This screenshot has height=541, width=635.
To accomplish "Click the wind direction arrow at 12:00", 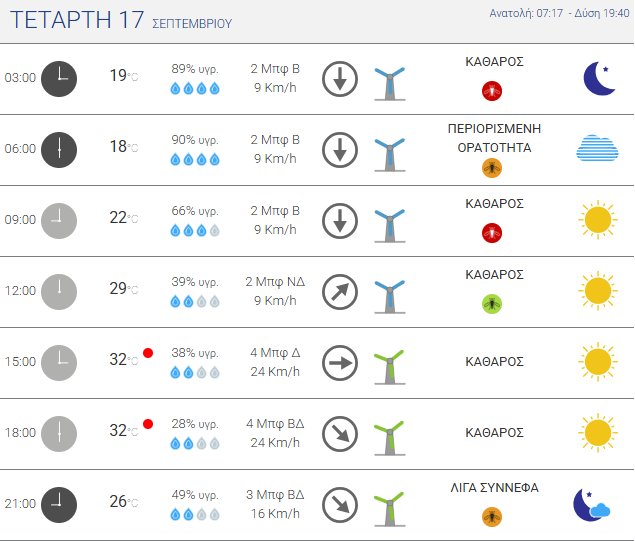I will (340, 291).
